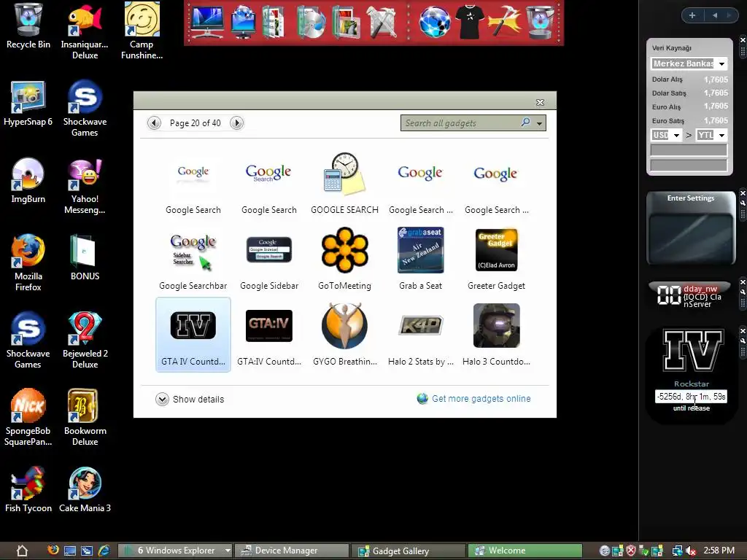Click Internet Explorer quick launch icon

click(x=104, y=551)
